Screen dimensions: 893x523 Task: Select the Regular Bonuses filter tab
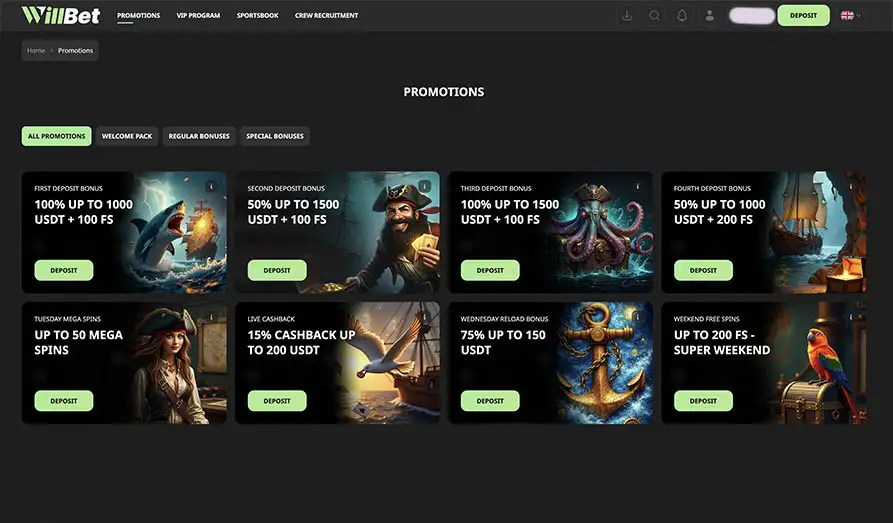pos(199,136)
